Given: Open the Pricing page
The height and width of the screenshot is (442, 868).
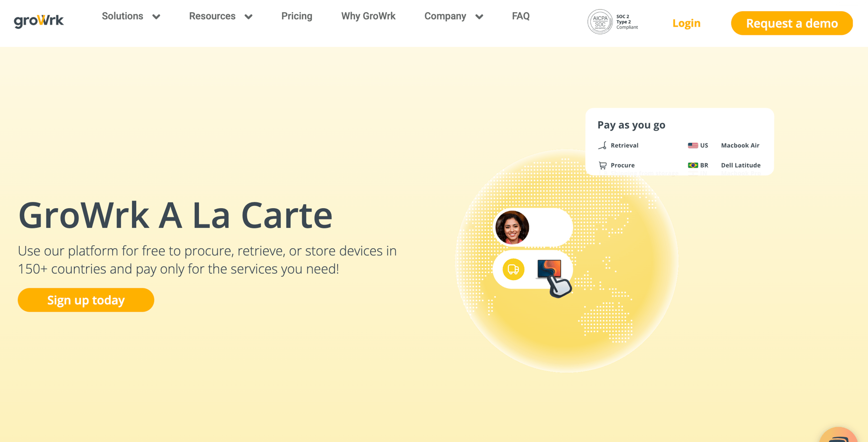Looking at the screenshot, I should pyautogui.click(x=297, y=16).
